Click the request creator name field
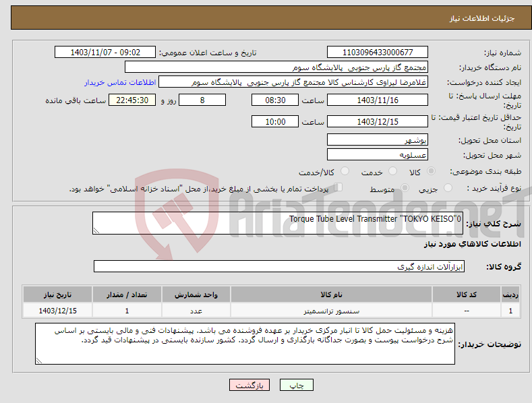532x403 pixels. [x=293, y=82]
